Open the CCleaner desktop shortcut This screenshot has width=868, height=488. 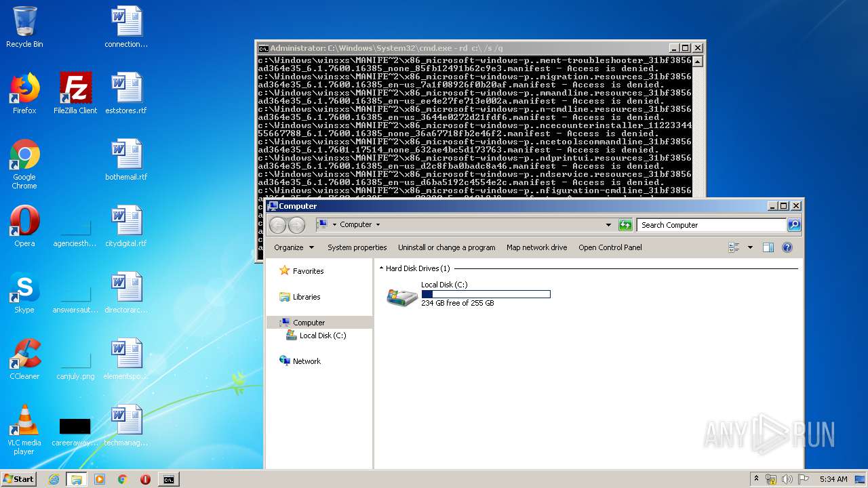point(24,359)
